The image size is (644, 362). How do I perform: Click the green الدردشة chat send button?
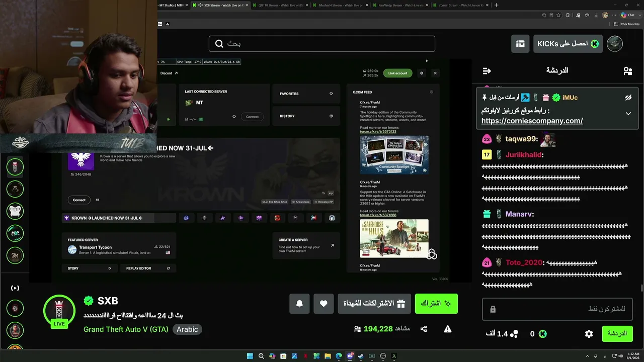click(x=617, y=334)
